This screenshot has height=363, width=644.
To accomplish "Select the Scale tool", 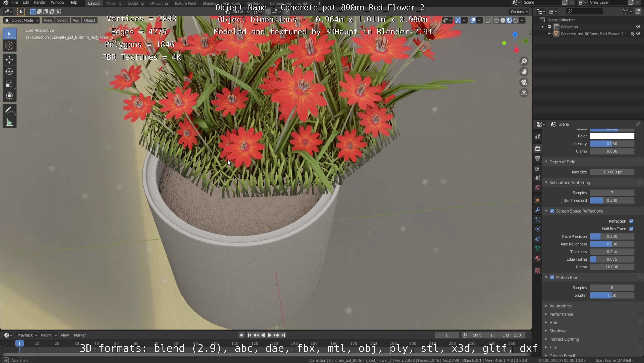I will [x=9, y=84].
